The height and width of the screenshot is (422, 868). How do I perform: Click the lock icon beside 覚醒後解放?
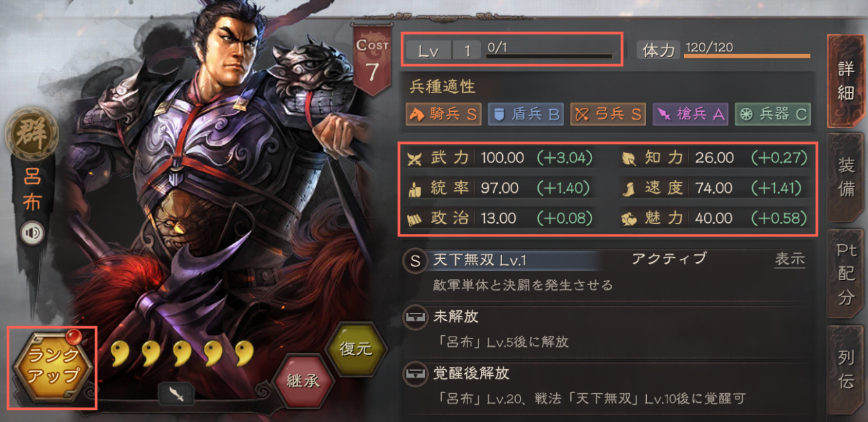coord(415,373)
